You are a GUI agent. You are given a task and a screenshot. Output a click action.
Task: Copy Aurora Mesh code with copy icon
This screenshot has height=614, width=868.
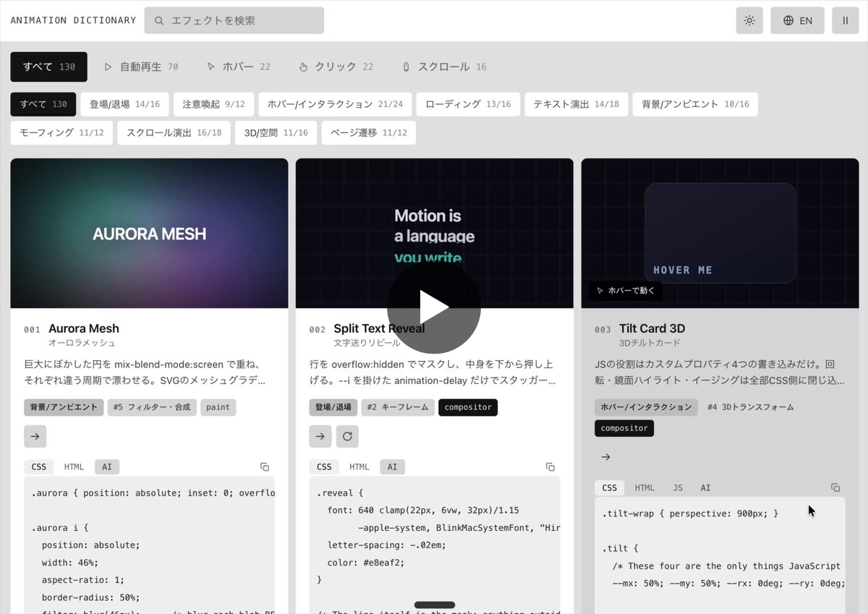click(x=265, y=467)
